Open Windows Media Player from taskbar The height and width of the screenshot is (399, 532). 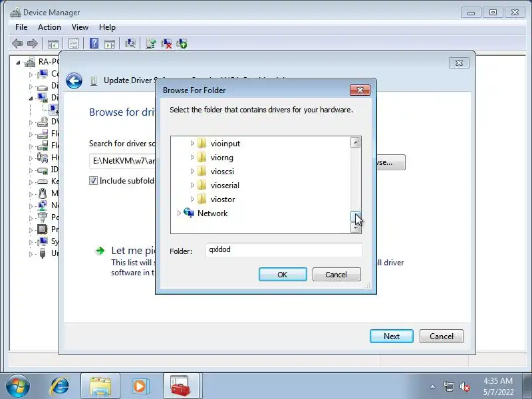point(140,386)
